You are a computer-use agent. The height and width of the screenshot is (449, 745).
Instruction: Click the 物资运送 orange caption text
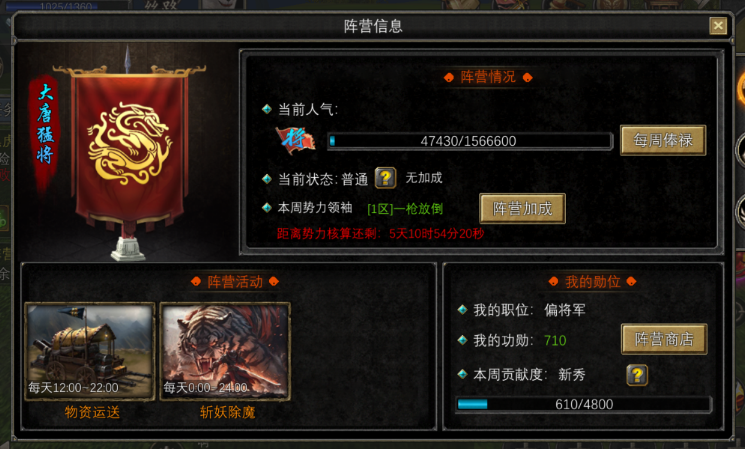(x=92, y=412)
